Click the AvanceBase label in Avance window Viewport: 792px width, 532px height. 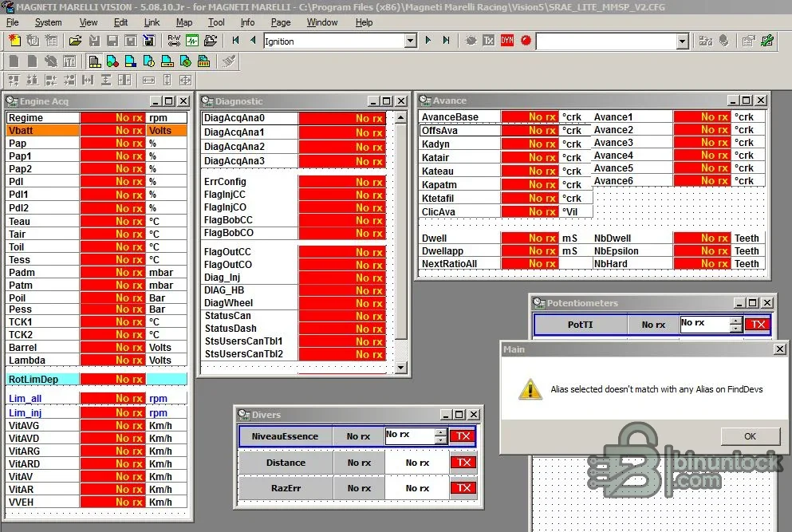[x=450, y=116]
